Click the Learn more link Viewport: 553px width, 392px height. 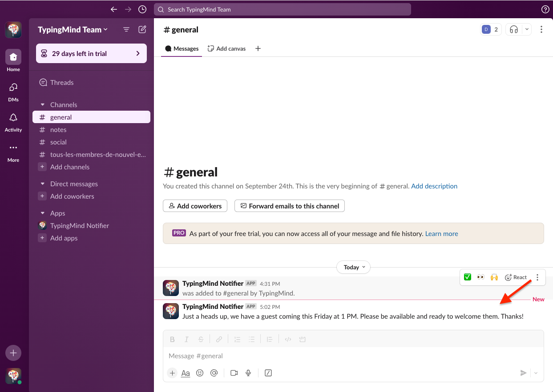(x=442, y=233)
